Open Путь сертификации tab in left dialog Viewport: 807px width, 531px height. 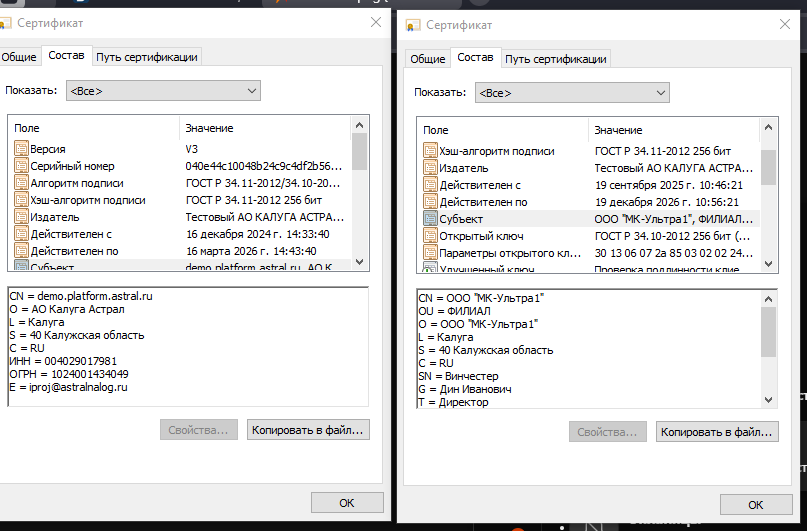tap(147, 57)
